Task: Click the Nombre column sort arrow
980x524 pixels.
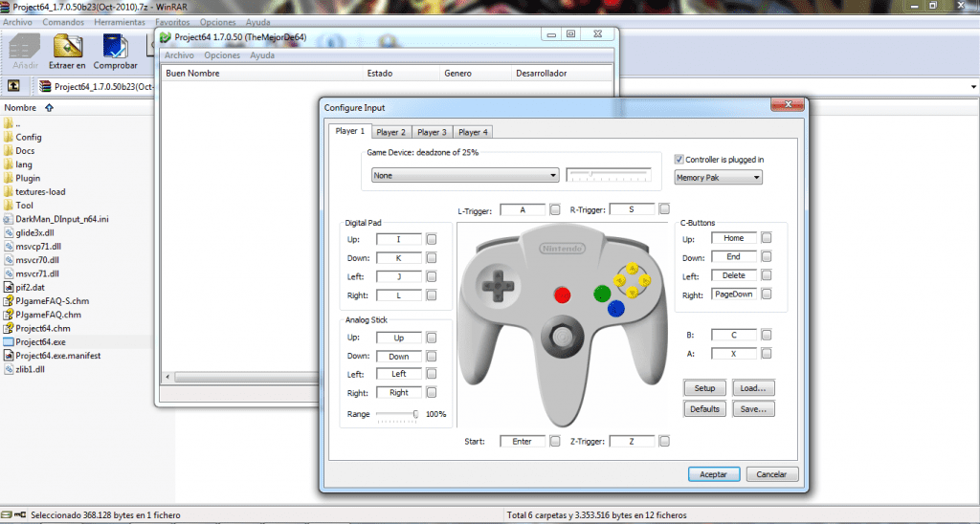Action: click(50, 108)
